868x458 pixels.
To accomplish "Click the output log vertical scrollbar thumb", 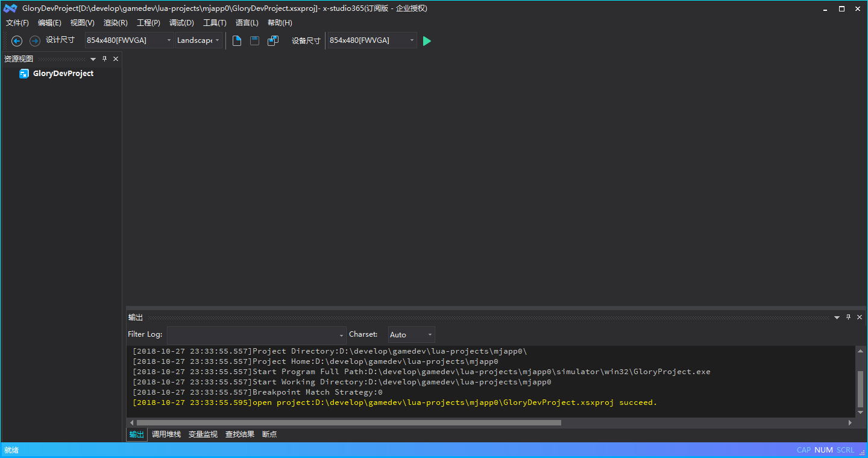I will point(860,389).
